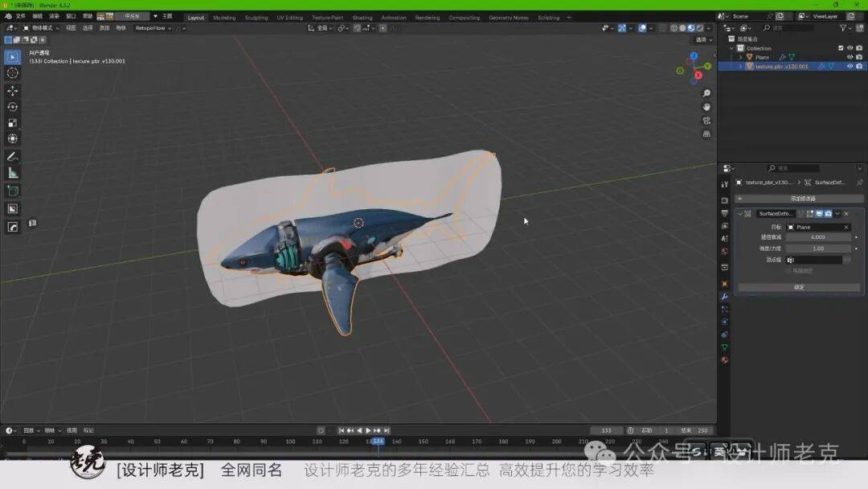Viewport: 868px width, 489px height.
Task: Select the Scale tool
Action: point(13,123)
